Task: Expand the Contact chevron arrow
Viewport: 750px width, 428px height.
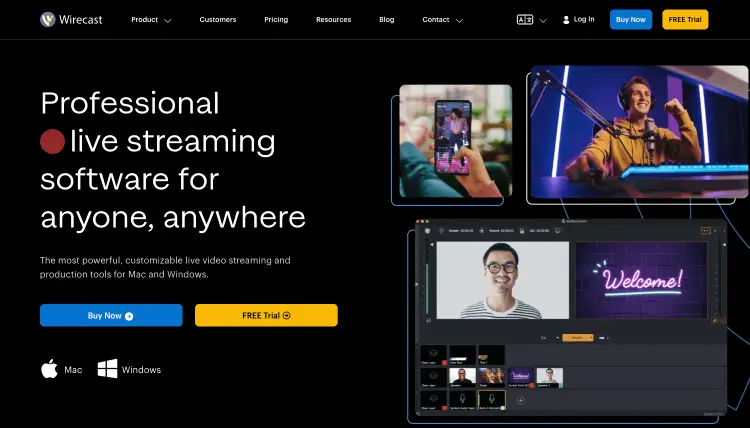Action: [460, 21]
